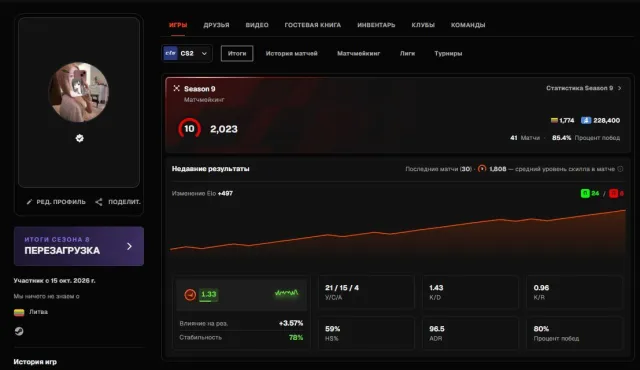Click Ред. профиль edit button

click(x=56, y=202)
